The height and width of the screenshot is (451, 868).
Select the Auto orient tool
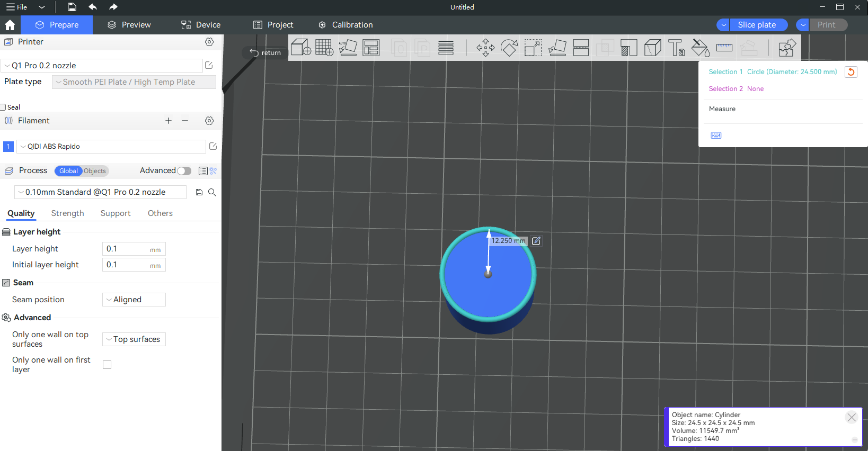pyautogui.click(x=348, y=48)
